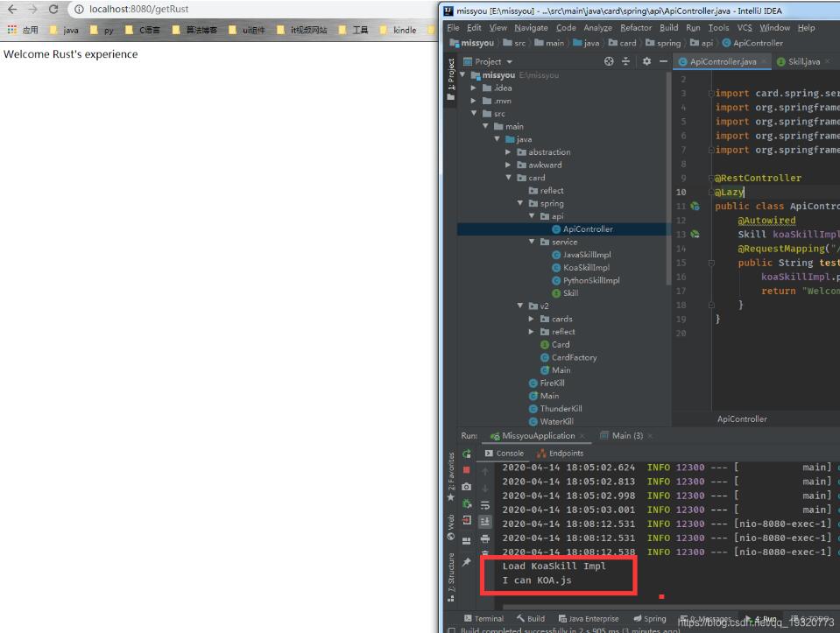
Task: Hide the Project tool window with minus icon
Action: click(663, 61)
